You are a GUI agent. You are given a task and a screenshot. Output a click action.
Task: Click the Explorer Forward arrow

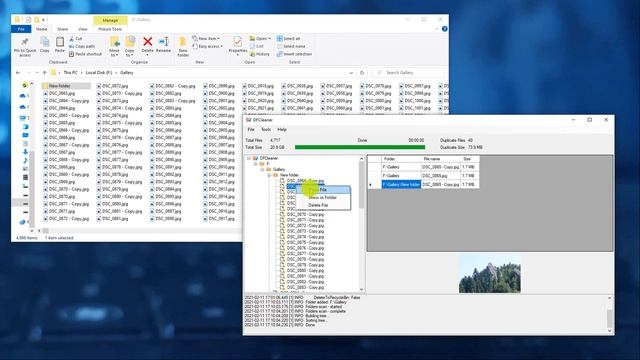tap(29, 73)
